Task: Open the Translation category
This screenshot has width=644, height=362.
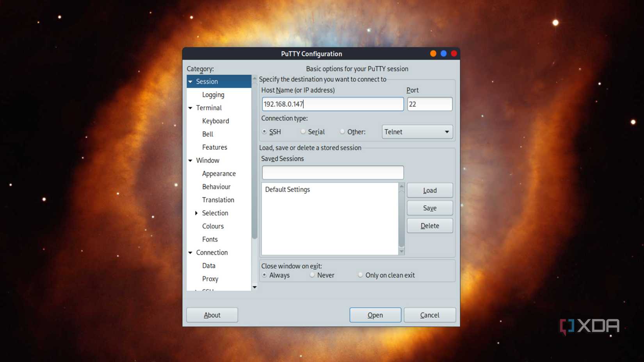Action: point(218,200)
